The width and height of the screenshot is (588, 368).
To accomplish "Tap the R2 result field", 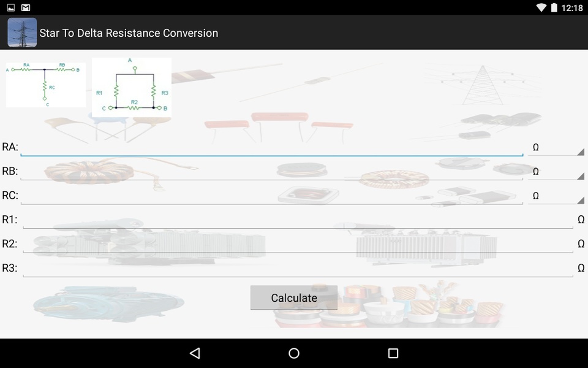I will (x=298, y=244).
